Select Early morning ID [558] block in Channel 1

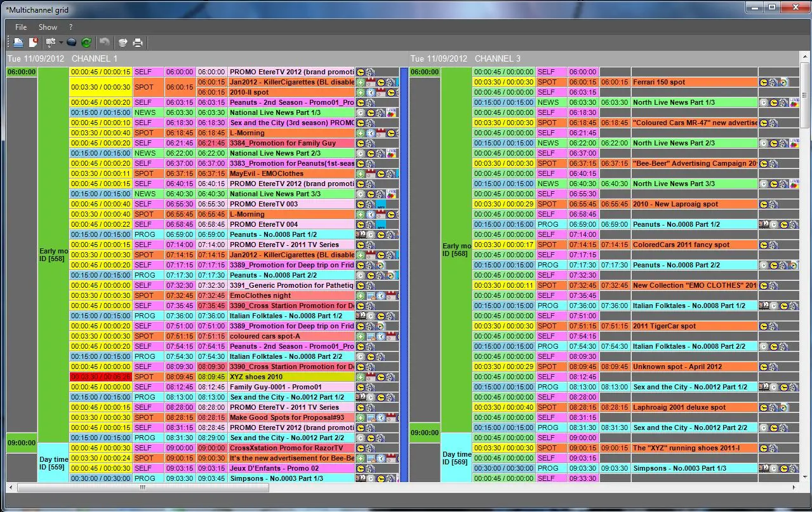[x=53, y=255]
